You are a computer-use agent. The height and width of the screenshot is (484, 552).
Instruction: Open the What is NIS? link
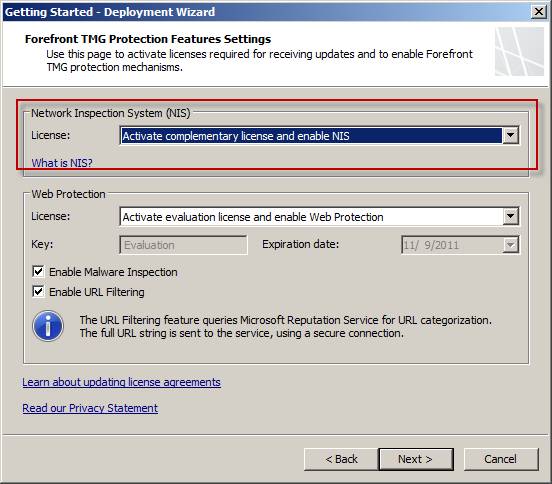pos(62,163)
